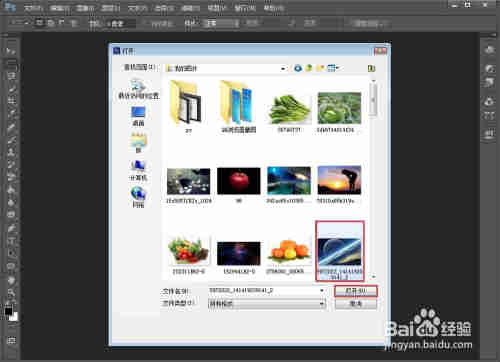Select the folder with blue pictures
This screenshot has height=362, width=500.
pos(239,107)
